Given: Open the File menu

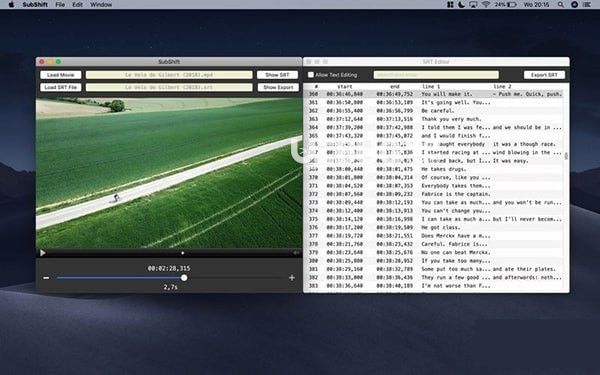Looking at the screenshot, I should [x=60, y=5].
